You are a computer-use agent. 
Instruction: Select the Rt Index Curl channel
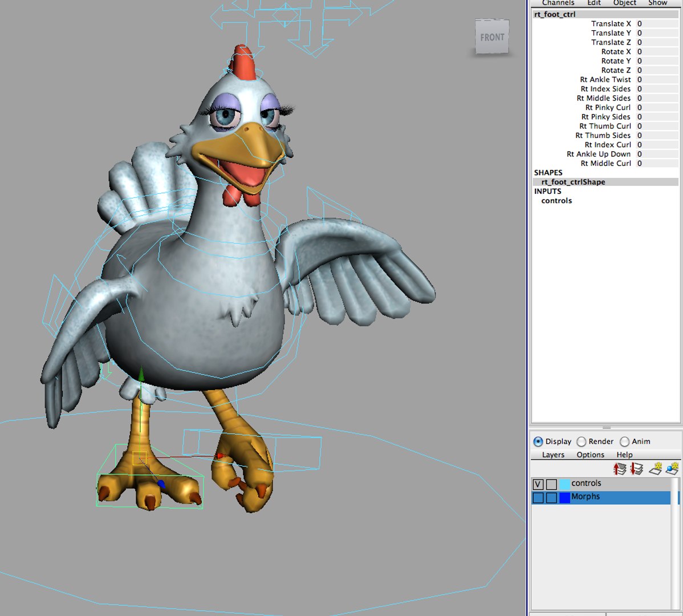click(608, 145)
